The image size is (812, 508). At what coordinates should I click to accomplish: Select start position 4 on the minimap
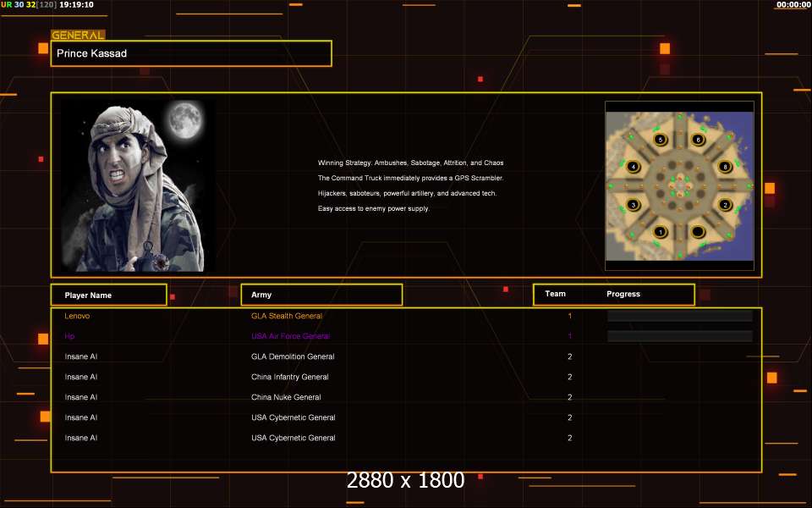point(633,167)
